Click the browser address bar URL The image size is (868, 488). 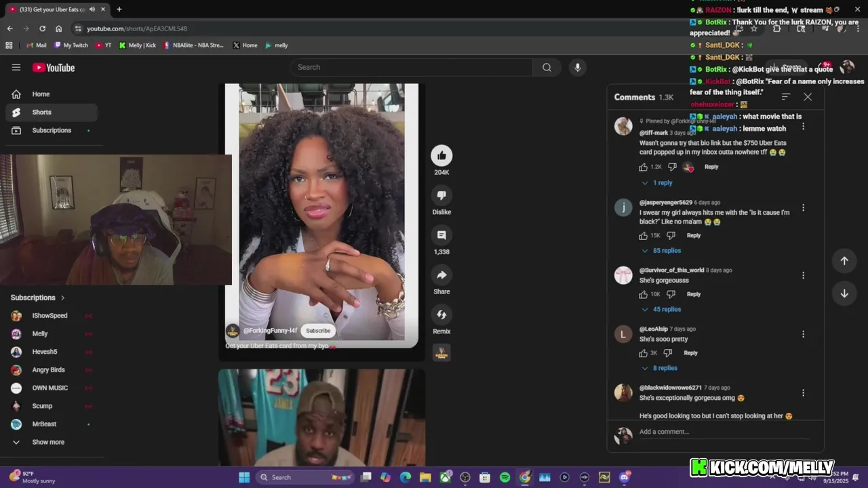coord(137,28)
